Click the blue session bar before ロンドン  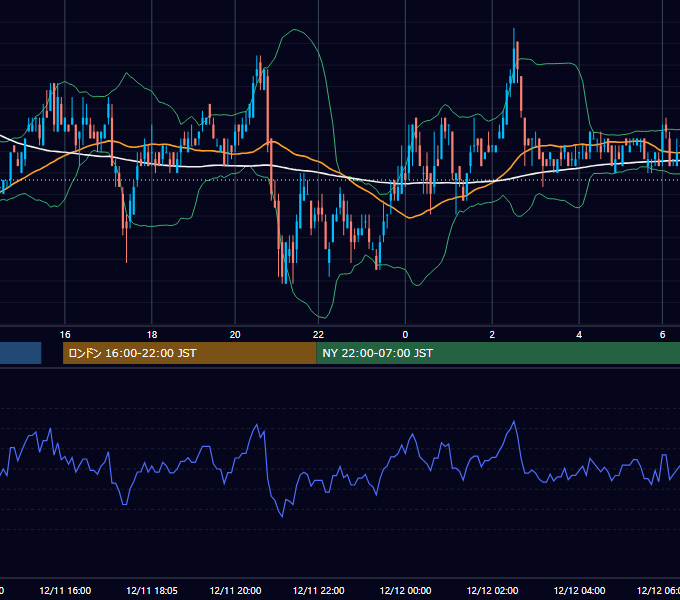tap(20, 353)
